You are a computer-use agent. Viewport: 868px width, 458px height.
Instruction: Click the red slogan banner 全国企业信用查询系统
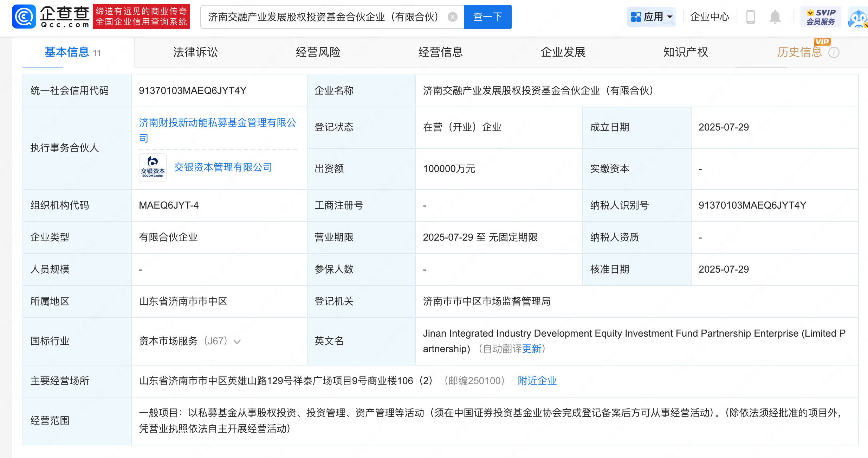141,17
